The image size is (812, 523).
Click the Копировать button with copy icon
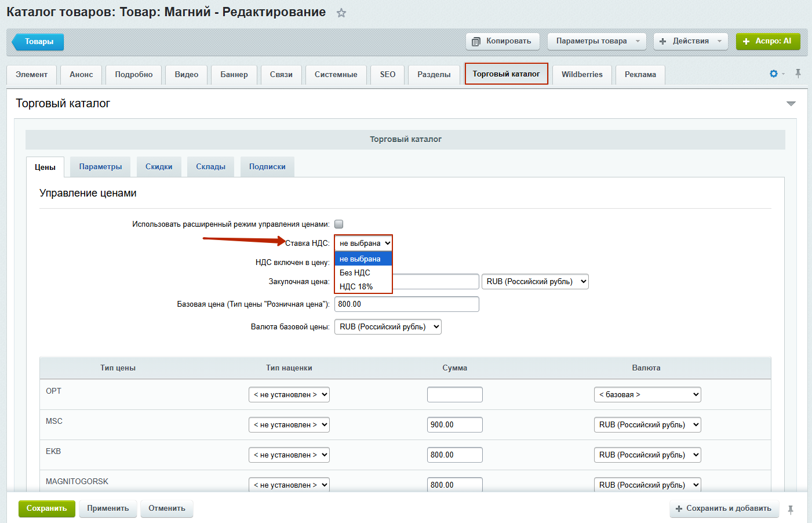click(503, 41)
